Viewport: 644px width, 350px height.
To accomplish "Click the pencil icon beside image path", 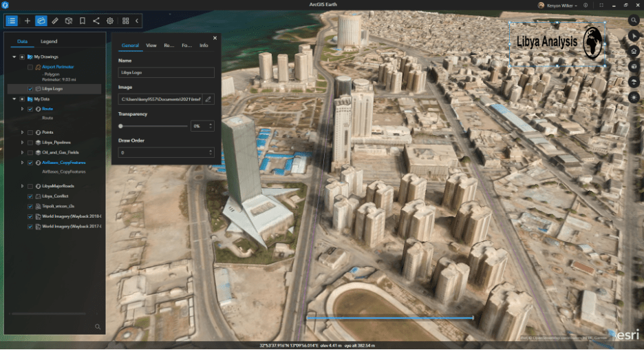I will coord(208,99).
